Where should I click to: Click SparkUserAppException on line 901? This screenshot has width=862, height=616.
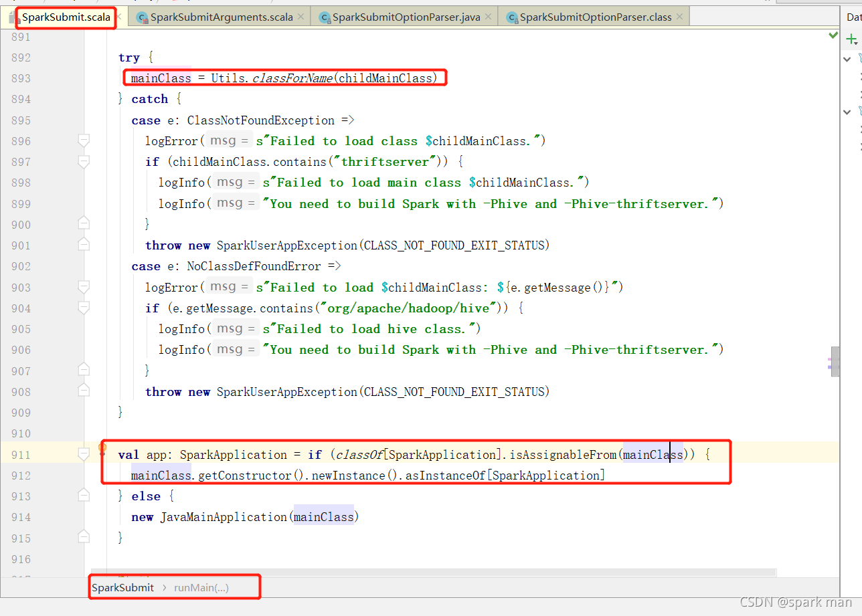287,245
